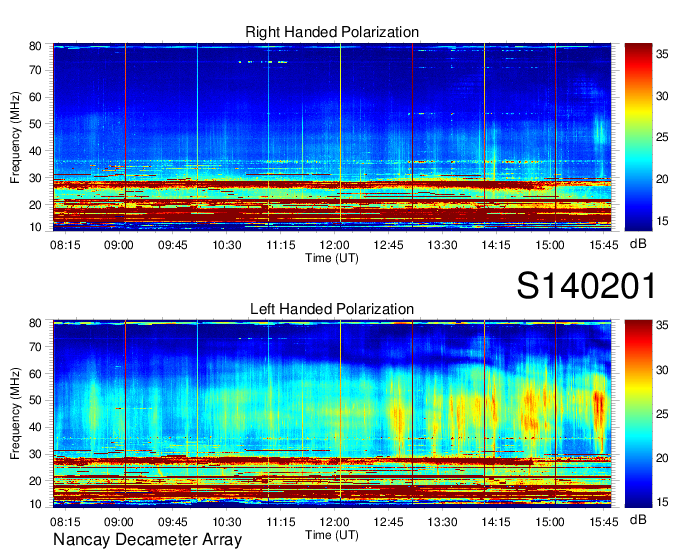The width and height of the screenshot is (680, 552).
Task: Click "35" on Right Handed color bar scale
Action: (x=662, y=54)
